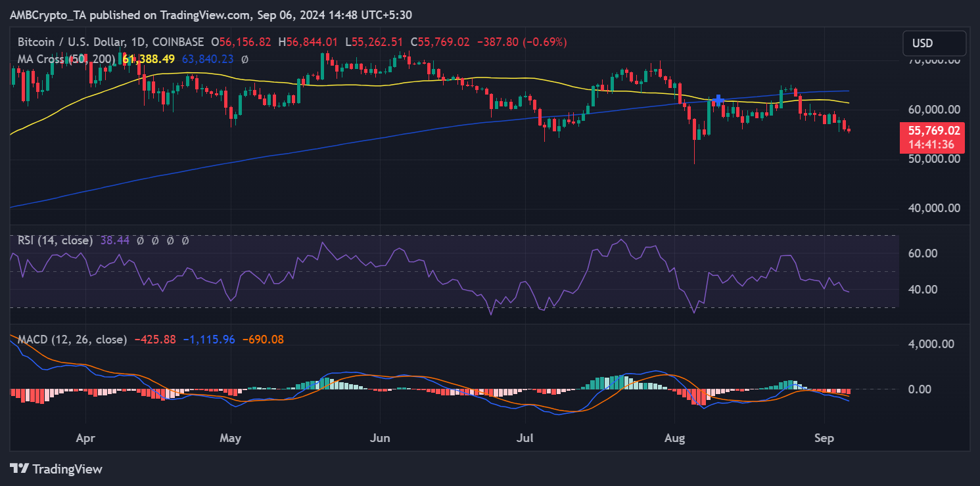The image size is (980, 486).
Task: Click the TradingView logo
Action: point(56,469)
